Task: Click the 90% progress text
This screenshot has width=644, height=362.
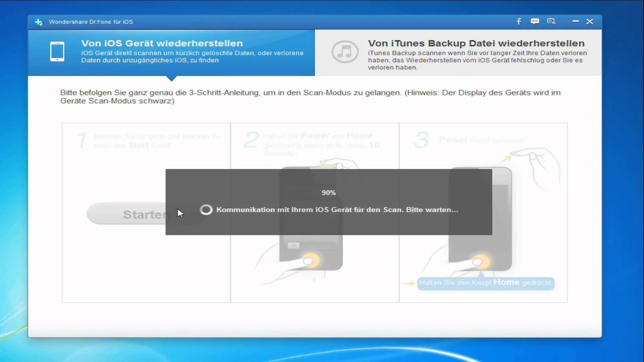Action: pyautogui.click(x=329, y=193)
